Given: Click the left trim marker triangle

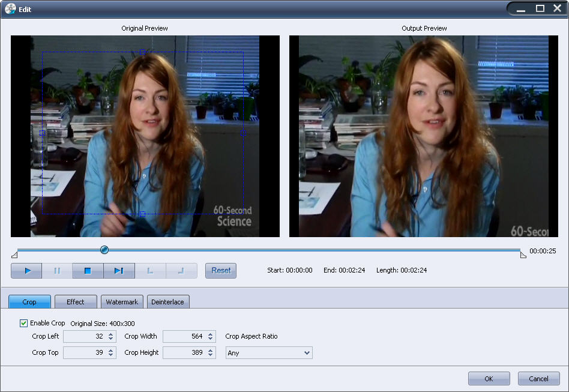Looking at the screenshot, I should tap(14, 255).
